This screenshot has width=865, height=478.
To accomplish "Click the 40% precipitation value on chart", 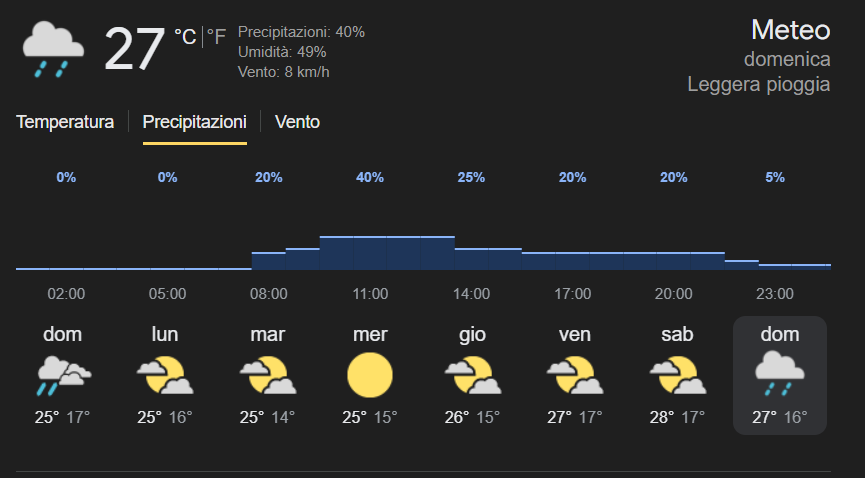I will click(x=370, y=178).
